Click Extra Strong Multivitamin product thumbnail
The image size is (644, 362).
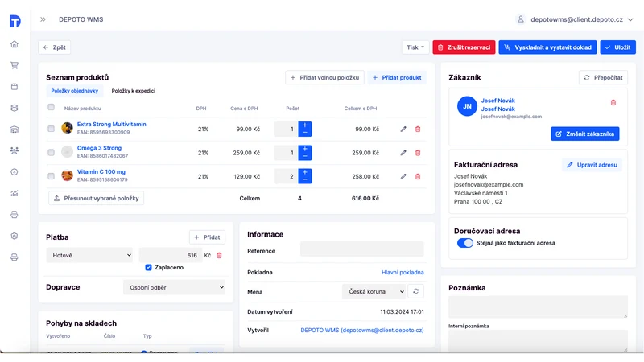pyautogui.click(x=67, y=128)
